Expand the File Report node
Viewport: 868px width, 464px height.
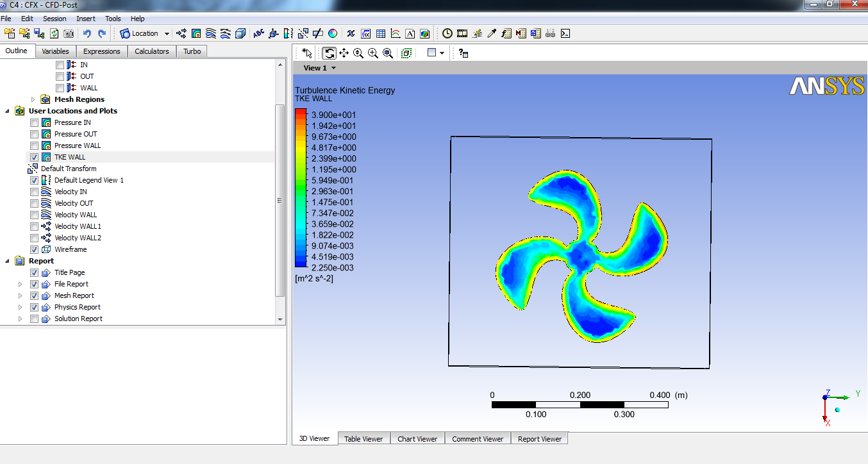(21, 284)
